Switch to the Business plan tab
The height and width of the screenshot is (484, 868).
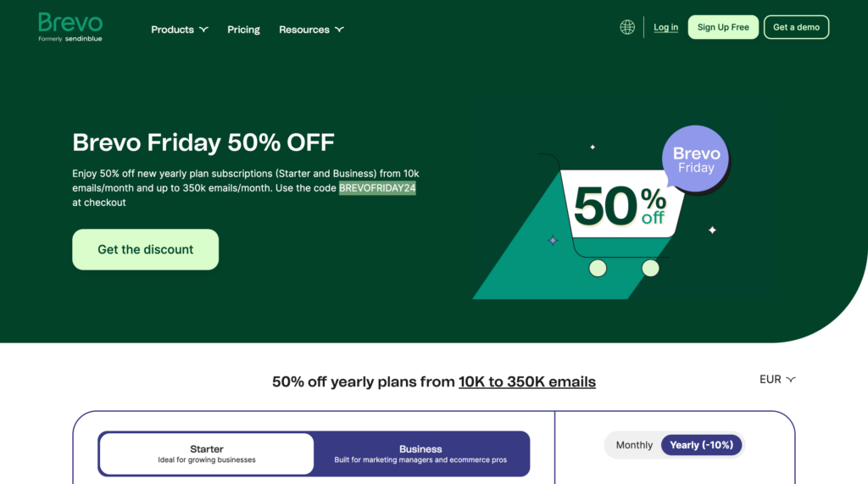420,454
